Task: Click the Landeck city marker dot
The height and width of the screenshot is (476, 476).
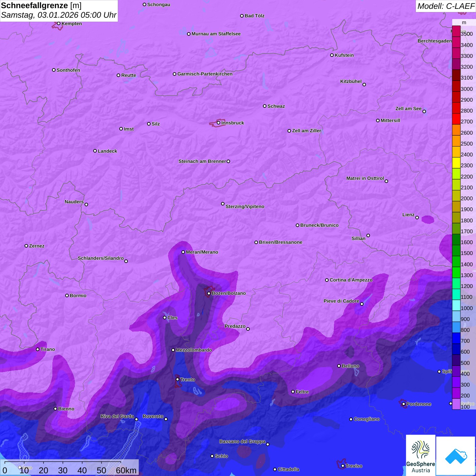Action: coord(95,151)
